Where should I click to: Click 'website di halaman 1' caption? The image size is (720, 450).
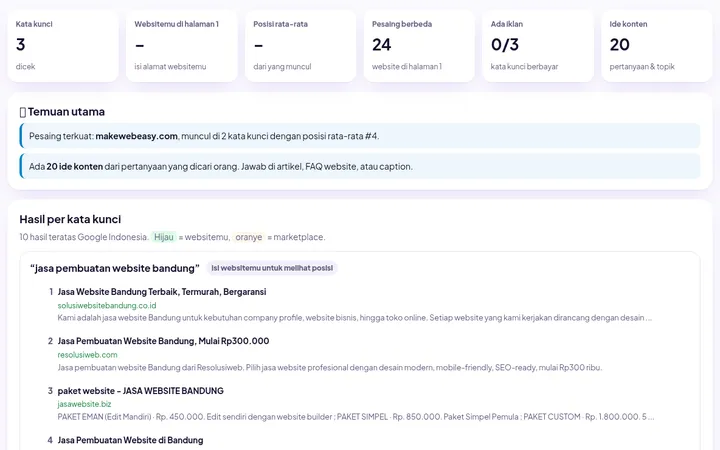click(407, 67)
